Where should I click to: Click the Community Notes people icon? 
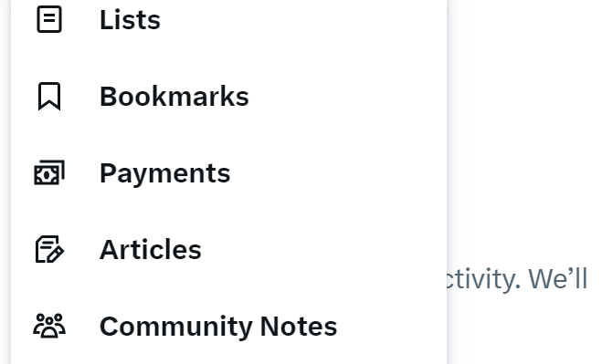pos(49,326)
